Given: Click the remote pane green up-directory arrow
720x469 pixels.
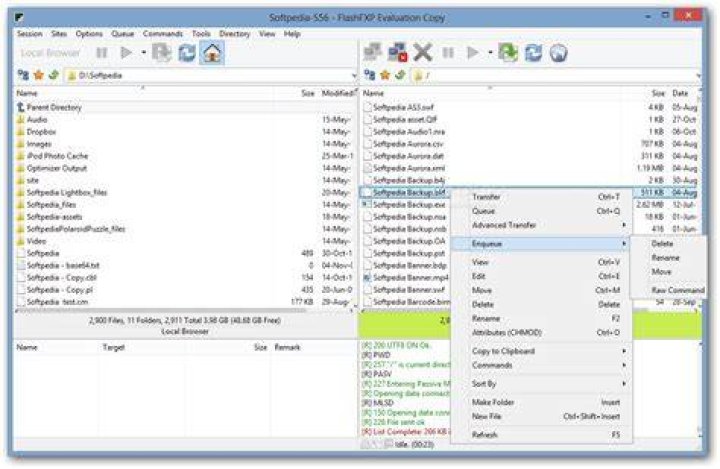Looking at the screenshot, I should click(x=400, y=75).
